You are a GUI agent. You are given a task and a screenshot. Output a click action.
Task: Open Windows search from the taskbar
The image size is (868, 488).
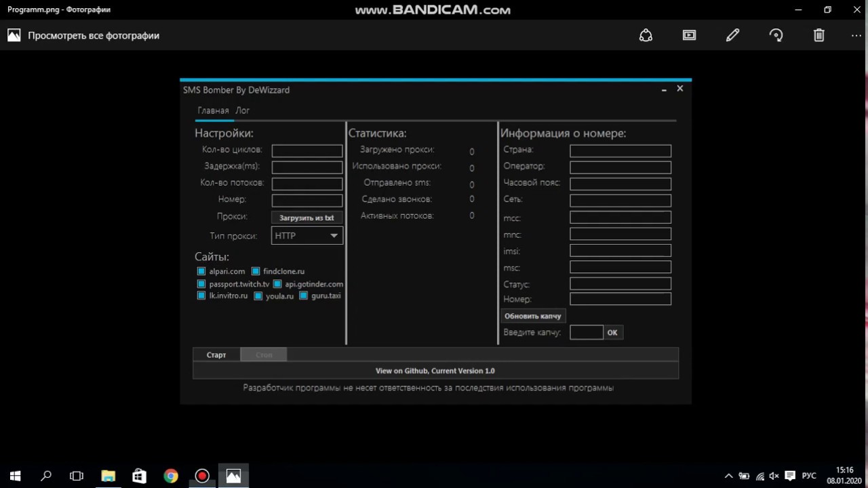pyautogui.click(x=46, y=476)
